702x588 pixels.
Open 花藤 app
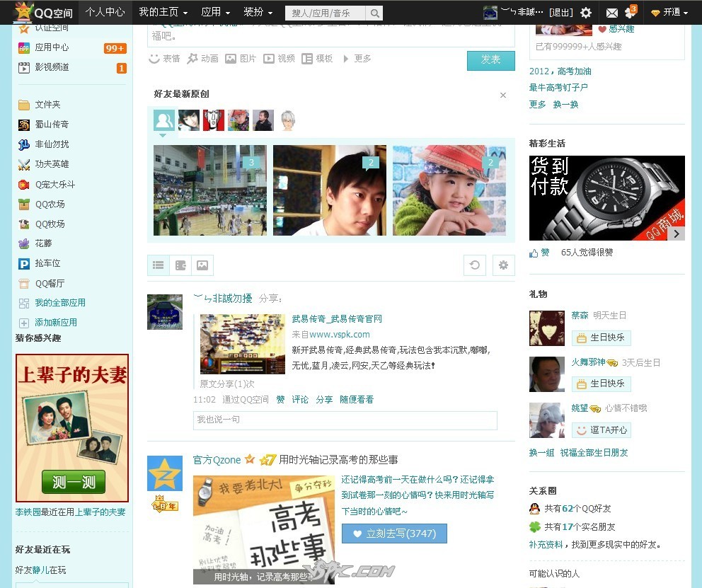(x=35, y=243)
